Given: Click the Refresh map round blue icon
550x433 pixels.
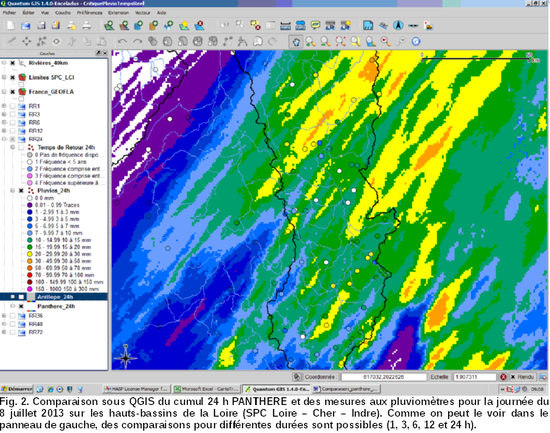Looking at the screenshot, I should pos(416,42).
